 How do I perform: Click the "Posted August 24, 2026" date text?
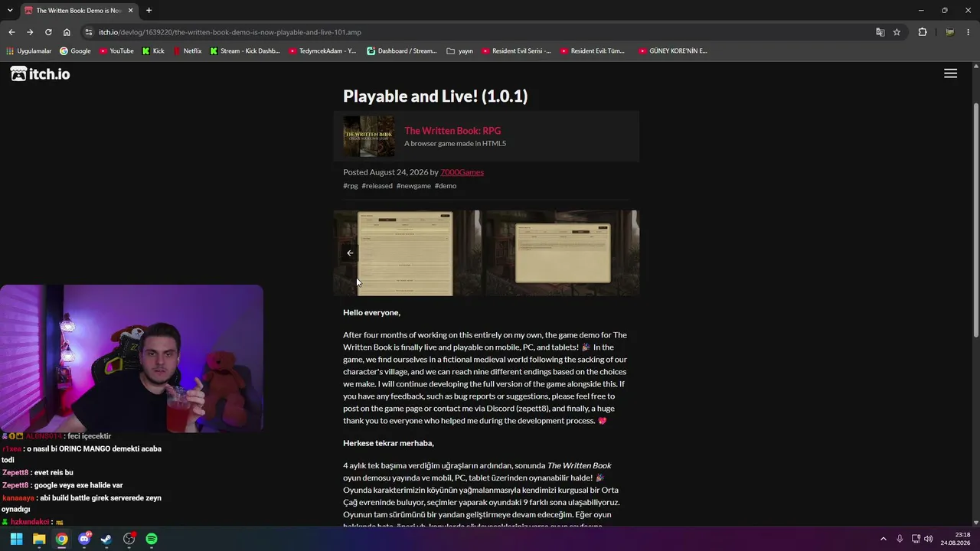385,172
